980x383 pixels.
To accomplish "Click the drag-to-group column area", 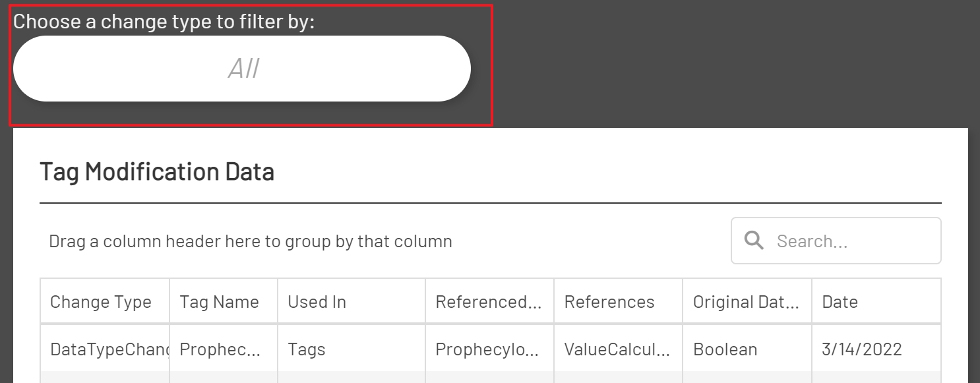I will pyautogui.click(x=251, y=240).
